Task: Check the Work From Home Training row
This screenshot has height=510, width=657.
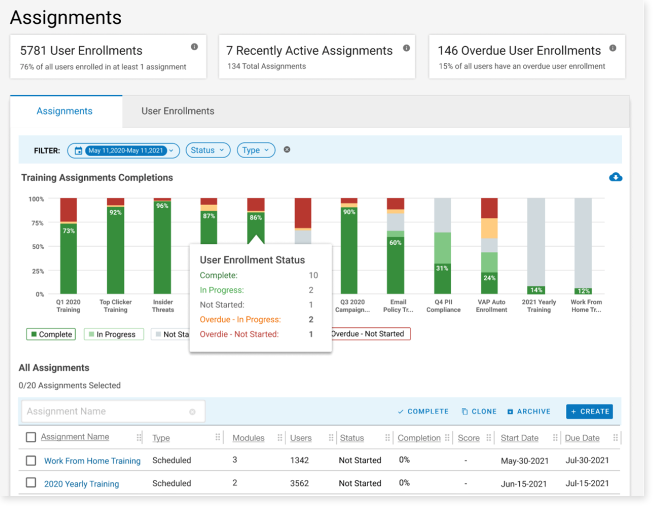Action: 31,461
